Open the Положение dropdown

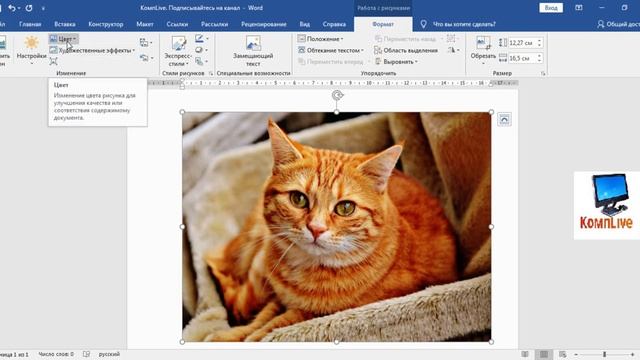[x=321, y=39]
